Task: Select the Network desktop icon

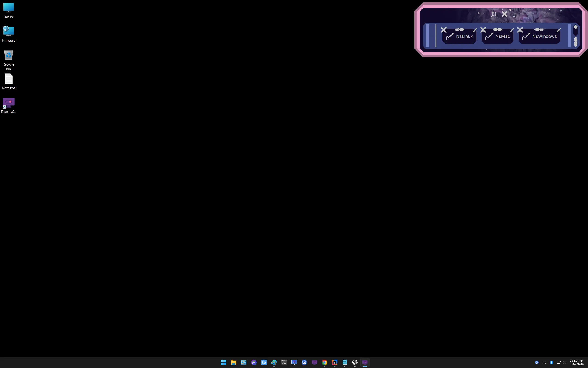Action: (x=8, y=34)
